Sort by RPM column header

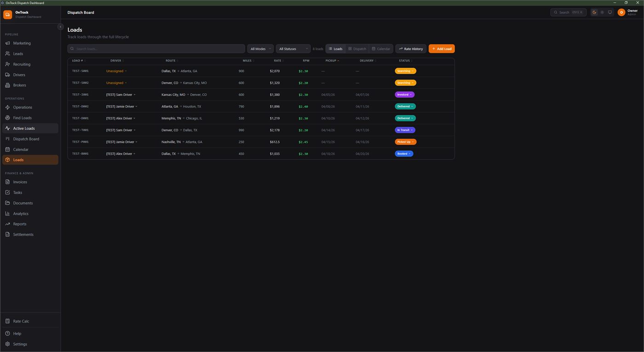[x=306, y=61]
